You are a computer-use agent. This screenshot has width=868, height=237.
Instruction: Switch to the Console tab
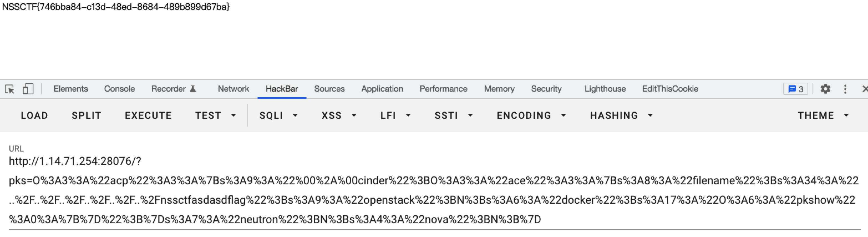coord(119,89)
